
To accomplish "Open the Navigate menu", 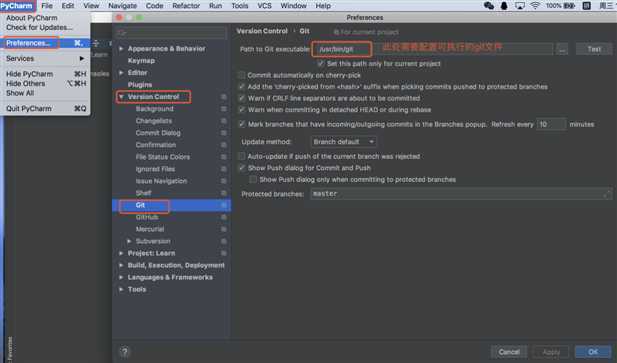I will pyautogui.click(x=122, y=6).
